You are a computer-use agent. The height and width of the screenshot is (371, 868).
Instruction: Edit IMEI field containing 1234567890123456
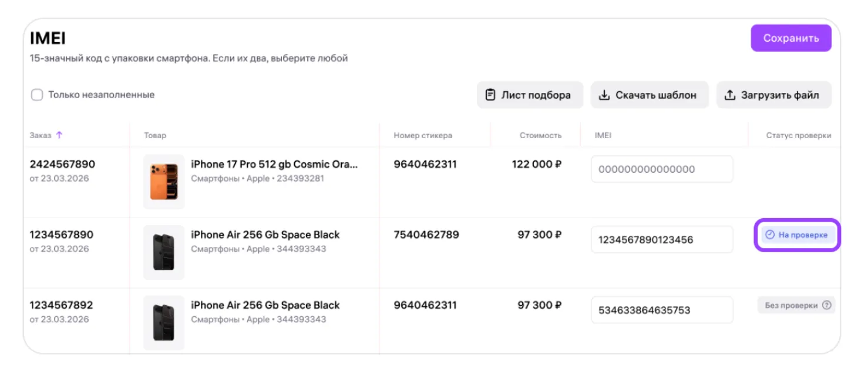[662, 240]
